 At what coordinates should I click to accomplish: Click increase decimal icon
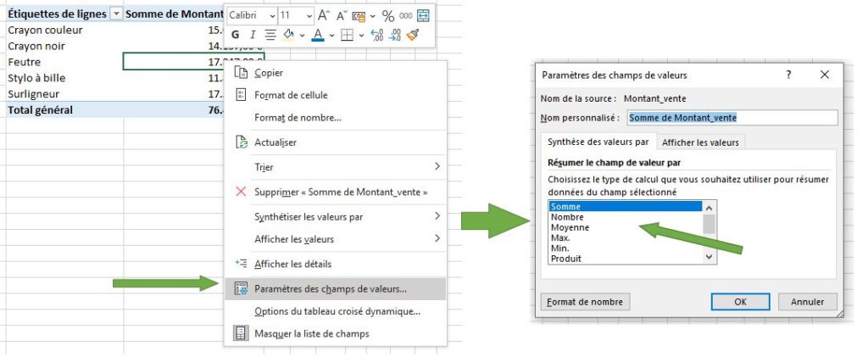point(377,35)
